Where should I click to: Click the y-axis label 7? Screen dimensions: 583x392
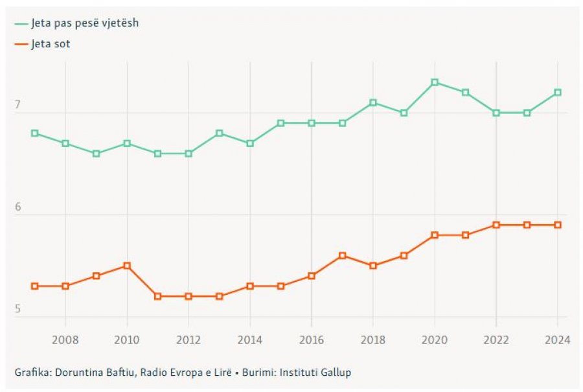[18, 105]
